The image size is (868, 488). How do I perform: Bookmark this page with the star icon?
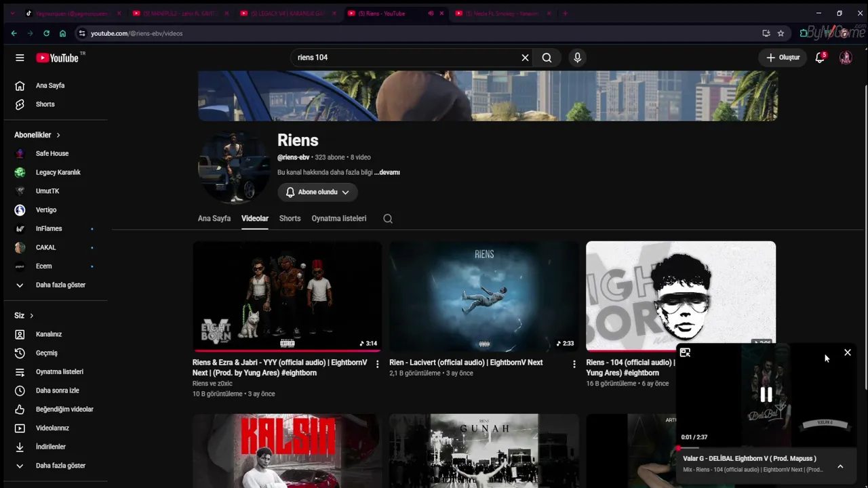(x=781, y=33)
